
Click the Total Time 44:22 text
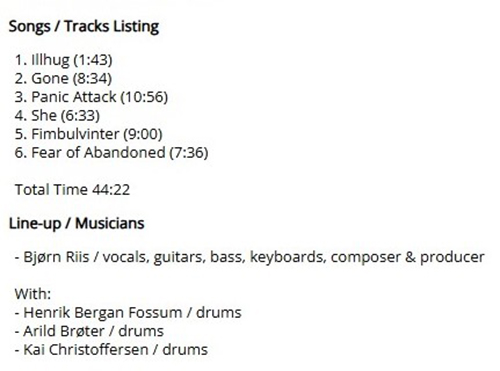click(x=72, y=190)
